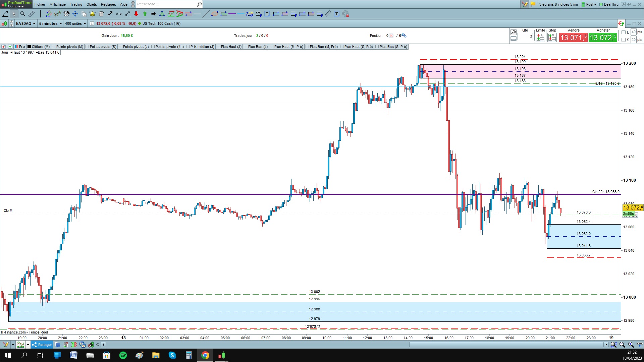
Task: Toggle the Points pivots (M) checkbox
Action: coord(54,47)
